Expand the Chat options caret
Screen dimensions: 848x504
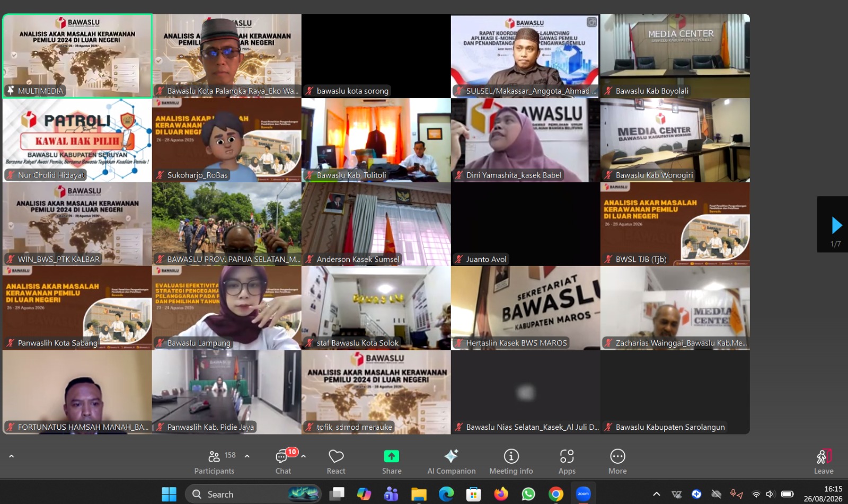[x=303, y=456]
